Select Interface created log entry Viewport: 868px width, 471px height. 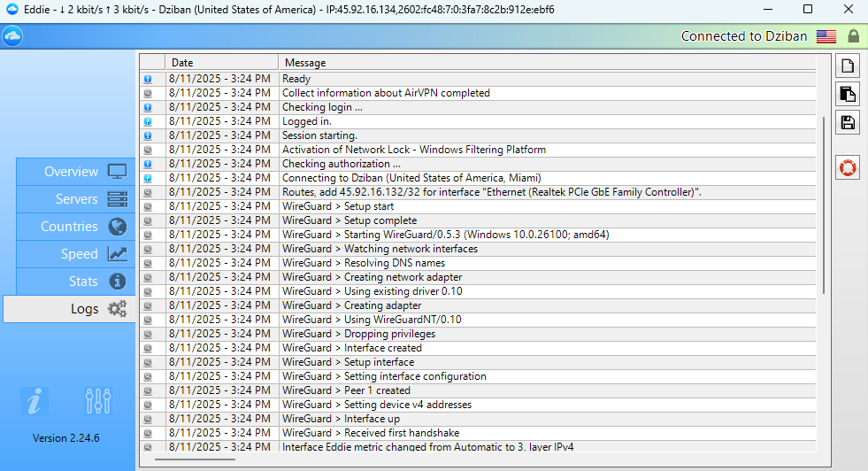[x=478, y=348]
